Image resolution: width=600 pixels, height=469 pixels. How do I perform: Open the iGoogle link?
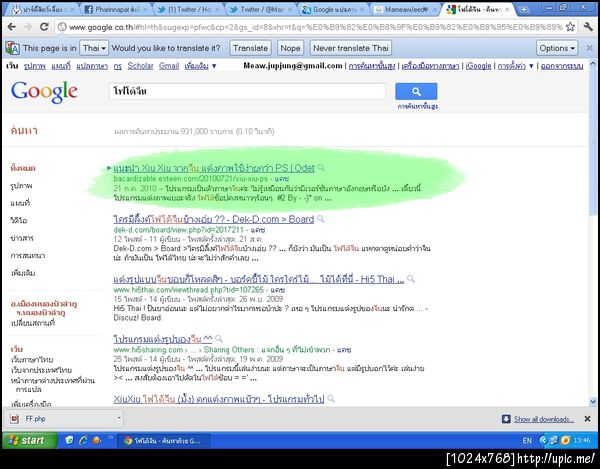click(x=479, y=66)
